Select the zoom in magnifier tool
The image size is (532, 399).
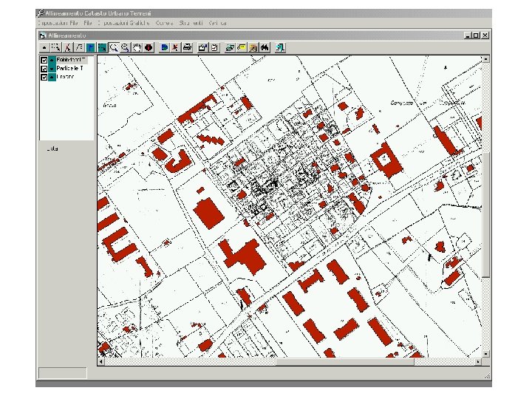[x=115, y=47]
